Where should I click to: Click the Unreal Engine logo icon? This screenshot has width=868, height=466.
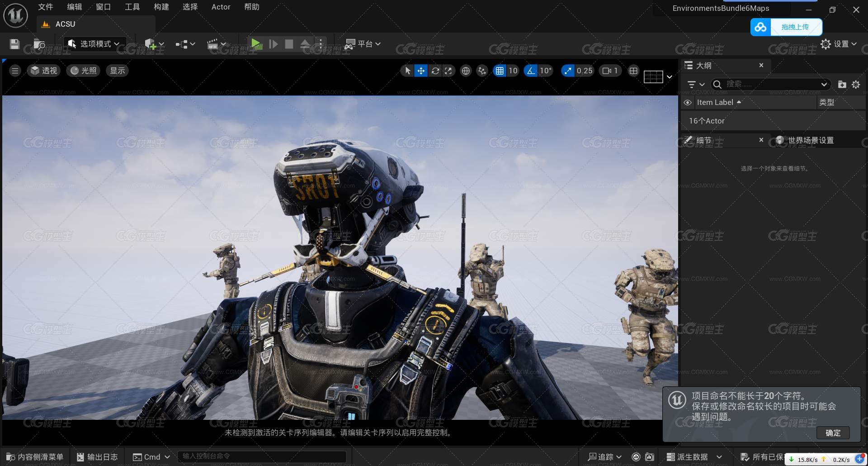pyautogui.click(x=15, y=15)
